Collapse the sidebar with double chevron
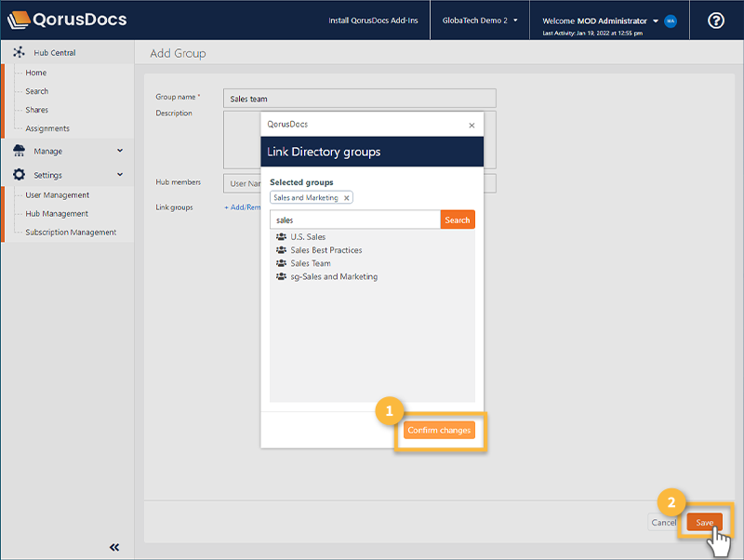Screen dimensions: 744x560 [x=114, y=547]
